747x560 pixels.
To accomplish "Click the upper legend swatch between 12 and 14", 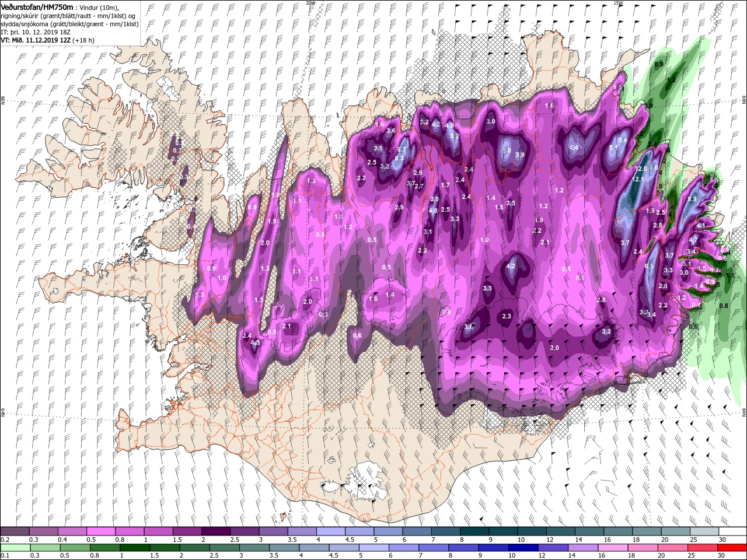I will 560,531.
